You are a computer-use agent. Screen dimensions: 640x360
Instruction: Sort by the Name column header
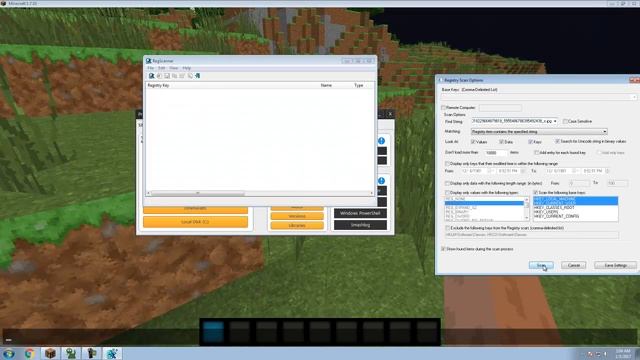[326, 85]
